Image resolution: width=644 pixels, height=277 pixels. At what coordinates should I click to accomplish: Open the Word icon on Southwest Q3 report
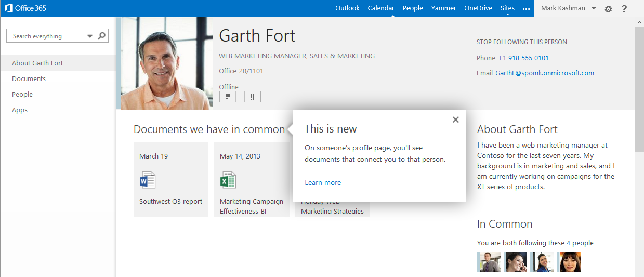coord(148,180)
